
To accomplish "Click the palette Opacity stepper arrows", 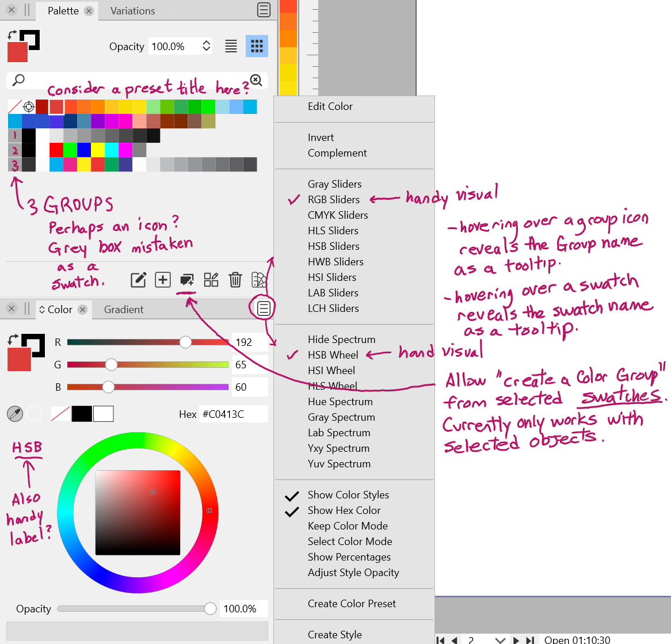I will tap(207, 47).
